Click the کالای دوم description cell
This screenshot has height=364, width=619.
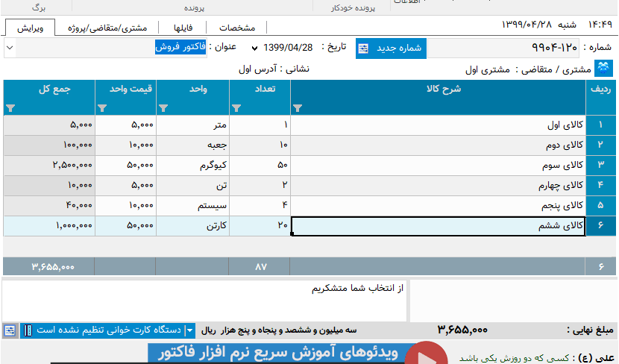439,145
